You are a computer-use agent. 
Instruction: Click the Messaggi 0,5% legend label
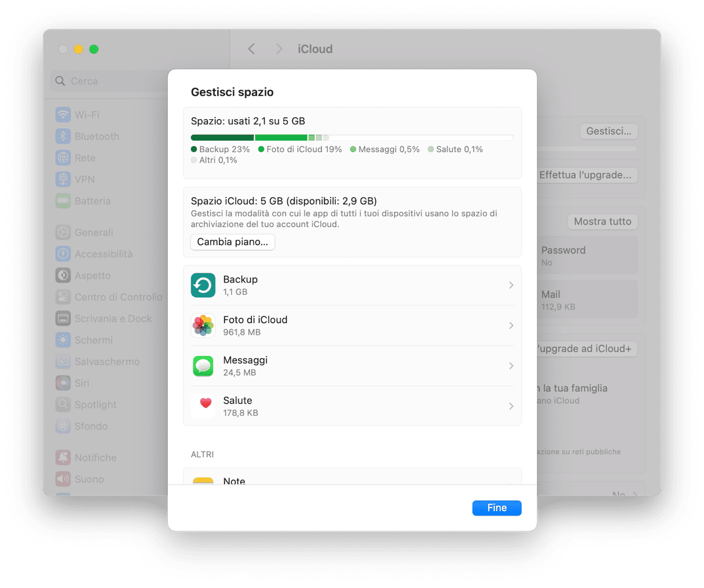click(389, 149)
